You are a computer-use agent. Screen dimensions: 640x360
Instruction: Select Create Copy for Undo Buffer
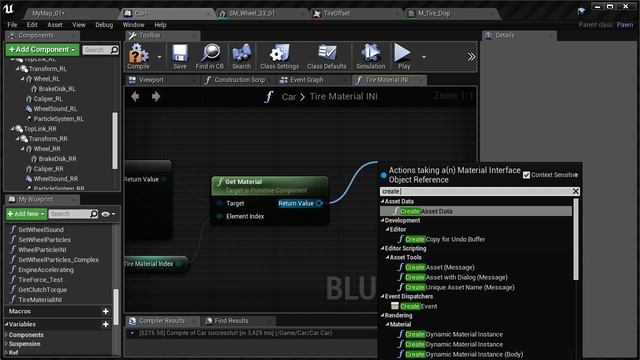click(445, 239)
